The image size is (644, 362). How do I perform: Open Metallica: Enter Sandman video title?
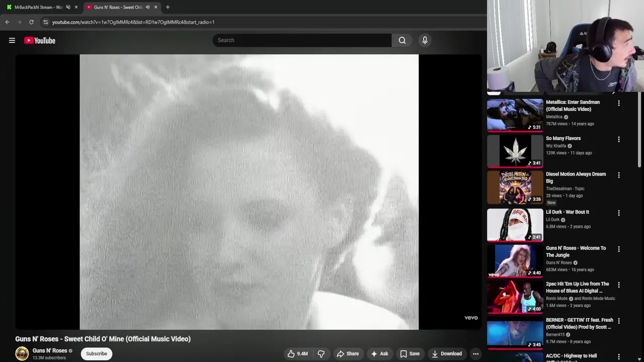pyautogui.click(x=573, y=106)
